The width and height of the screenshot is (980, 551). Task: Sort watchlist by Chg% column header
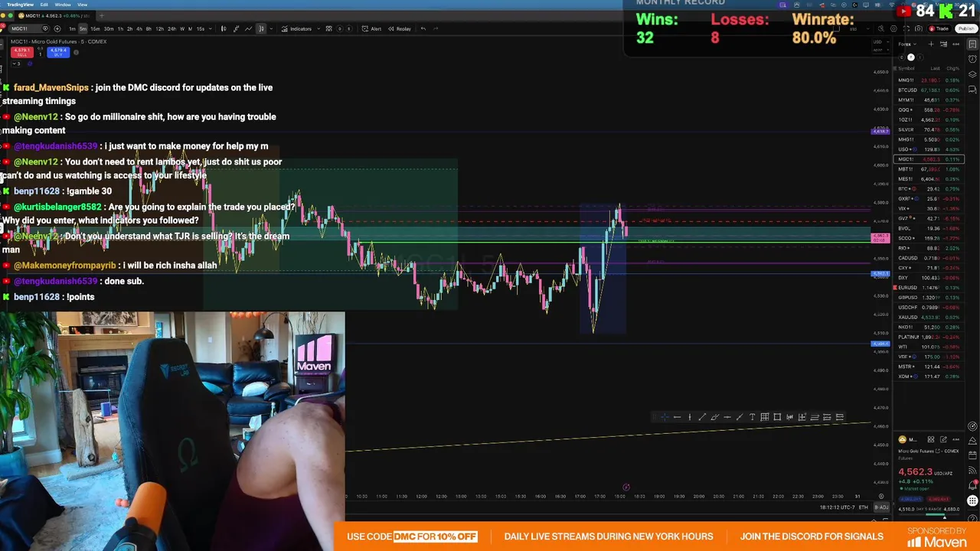[x=952, y=68]
